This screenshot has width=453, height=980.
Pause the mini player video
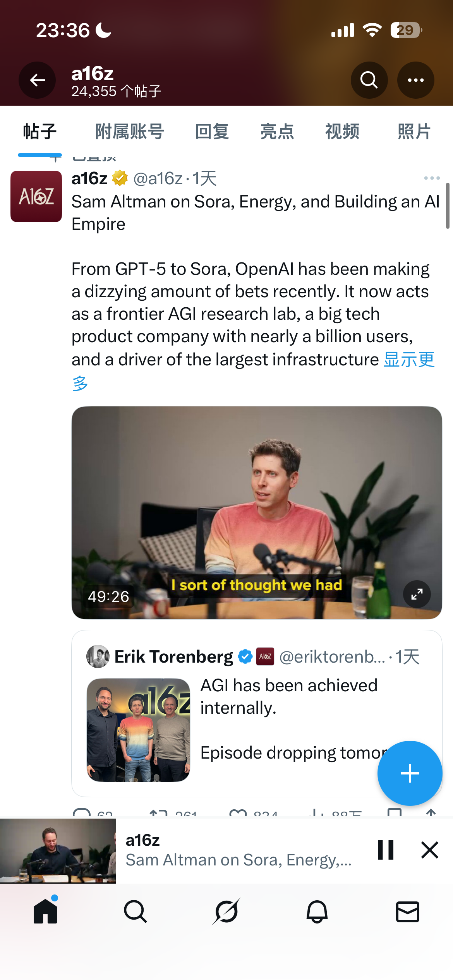pos(386,850)
